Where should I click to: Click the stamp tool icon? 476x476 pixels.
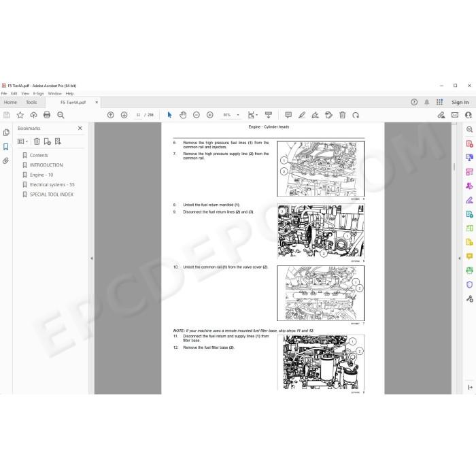coord(328,115)
